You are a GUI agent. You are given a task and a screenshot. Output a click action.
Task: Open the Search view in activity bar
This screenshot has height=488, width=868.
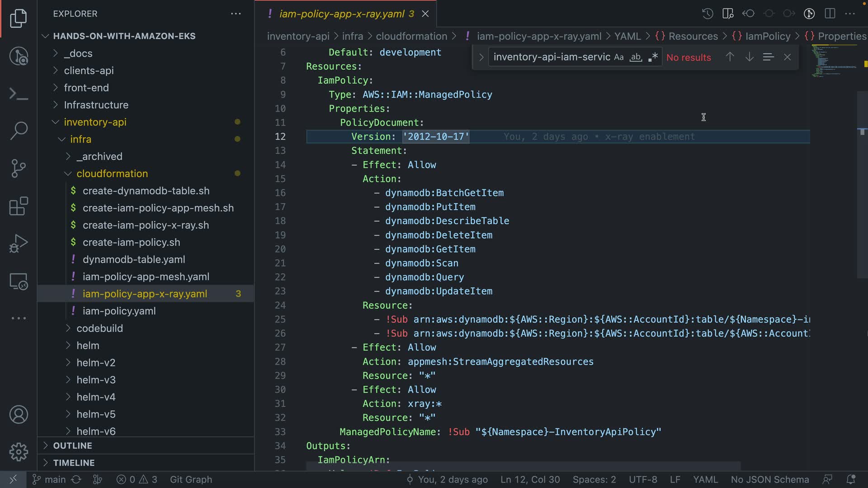(x=19, y=131)
